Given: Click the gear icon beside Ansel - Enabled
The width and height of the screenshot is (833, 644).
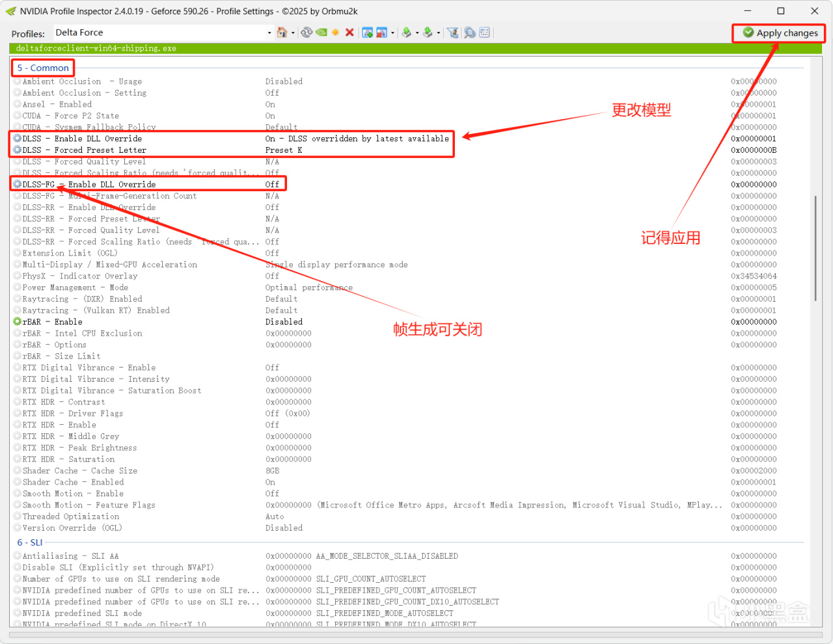Looking at the screenshot, I should pos(18,104).
